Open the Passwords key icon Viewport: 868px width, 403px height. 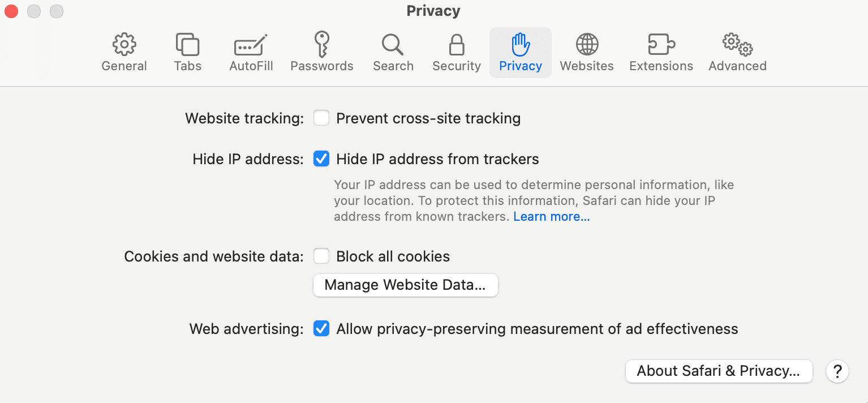pos(321,45)
